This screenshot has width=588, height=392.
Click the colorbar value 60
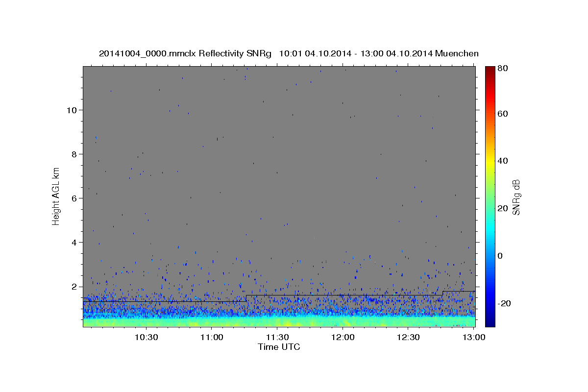tap(502, 114)
